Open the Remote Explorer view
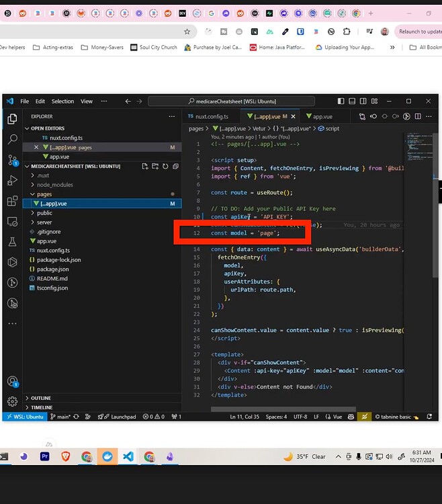Viewport: 442px width, 504px height. point(12,222)
